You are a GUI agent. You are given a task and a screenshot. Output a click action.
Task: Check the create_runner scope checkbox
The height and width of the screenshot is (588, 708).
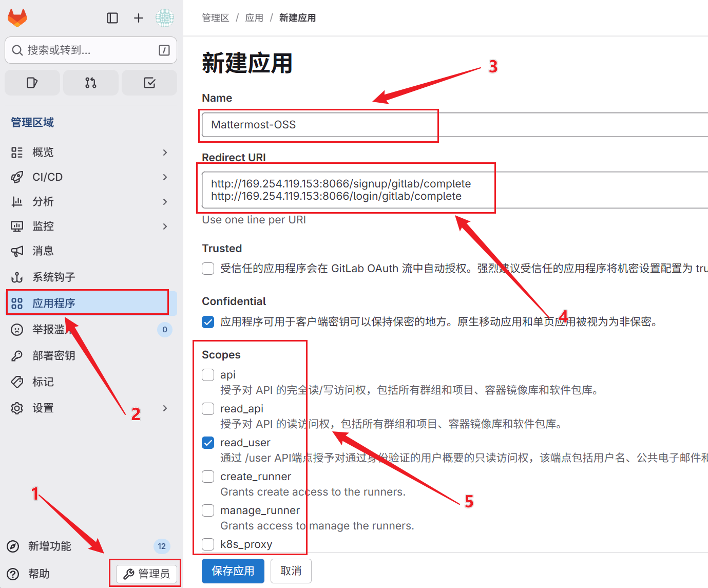tap(208, 477)
